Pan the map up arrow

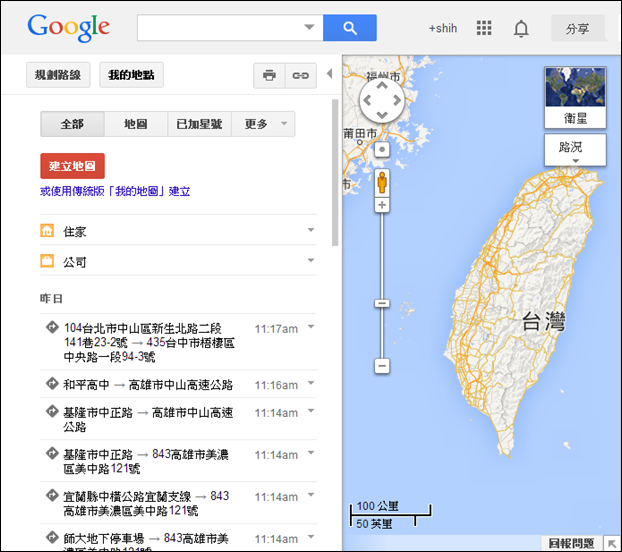[x=382, y=85]
